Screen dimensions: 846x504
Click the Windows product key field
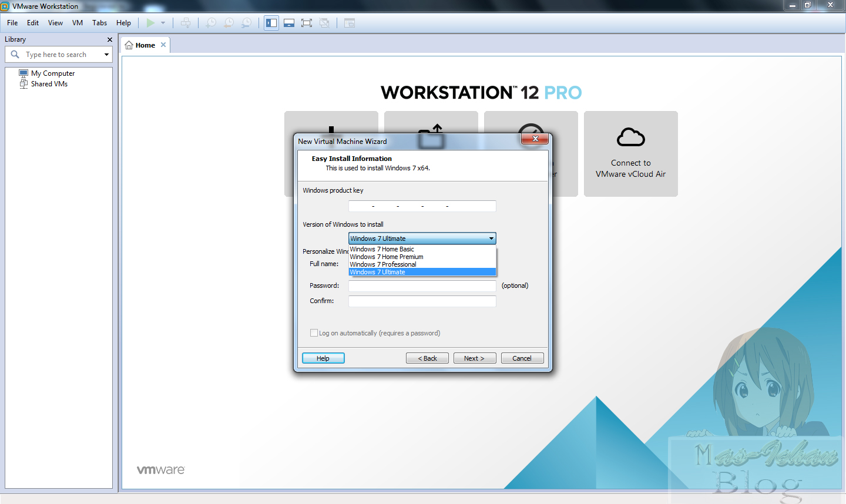(422, 206)
